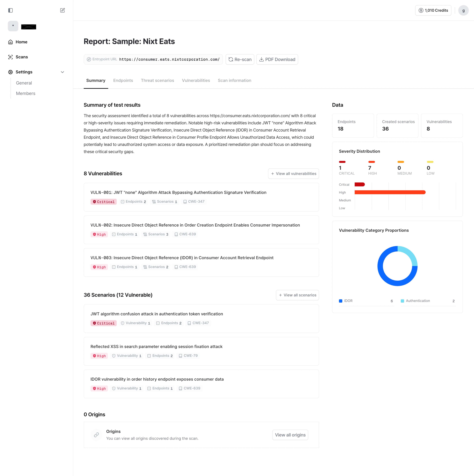Click the origins link icon
The image size is (474, 476).
tap(96, 435)
